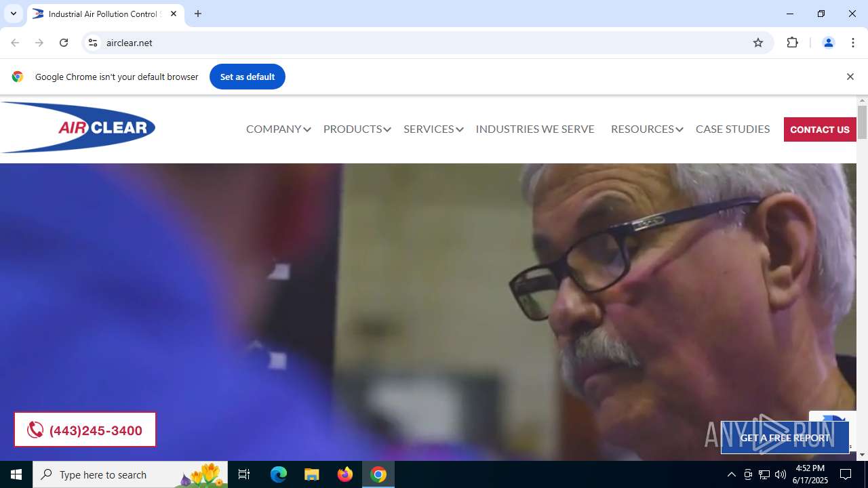Open File Explorer from the taskbar
The image size is (868, 488).
pyautogui.click(x=312, y=474)
